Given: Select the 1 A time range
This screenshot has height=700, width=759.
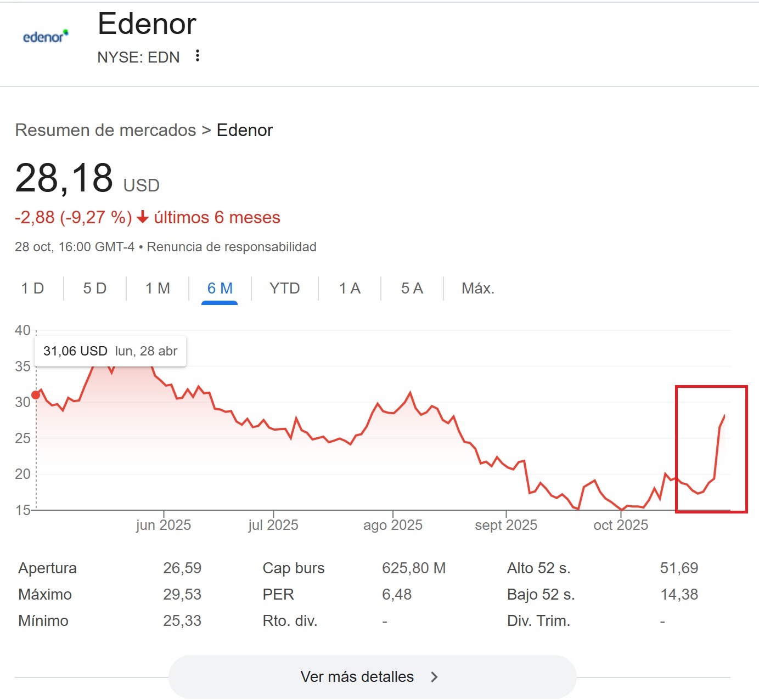Looking at the screenshot, I should (349, 288).
